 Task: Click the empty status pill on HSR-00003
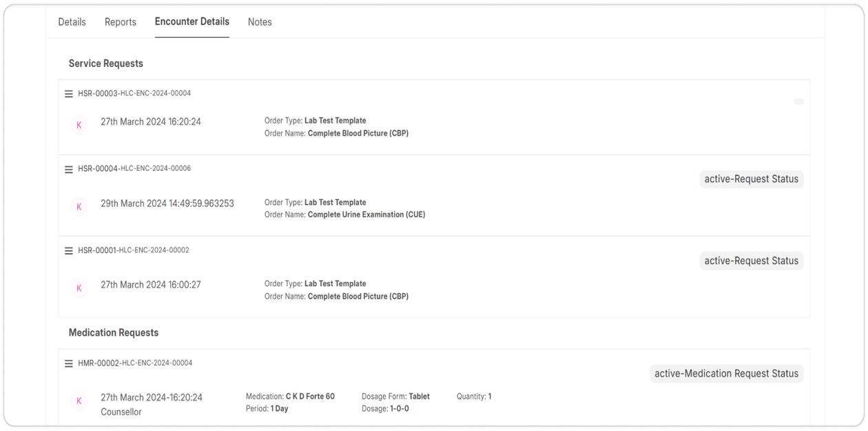pyautogui.click(x=798, y=101)
